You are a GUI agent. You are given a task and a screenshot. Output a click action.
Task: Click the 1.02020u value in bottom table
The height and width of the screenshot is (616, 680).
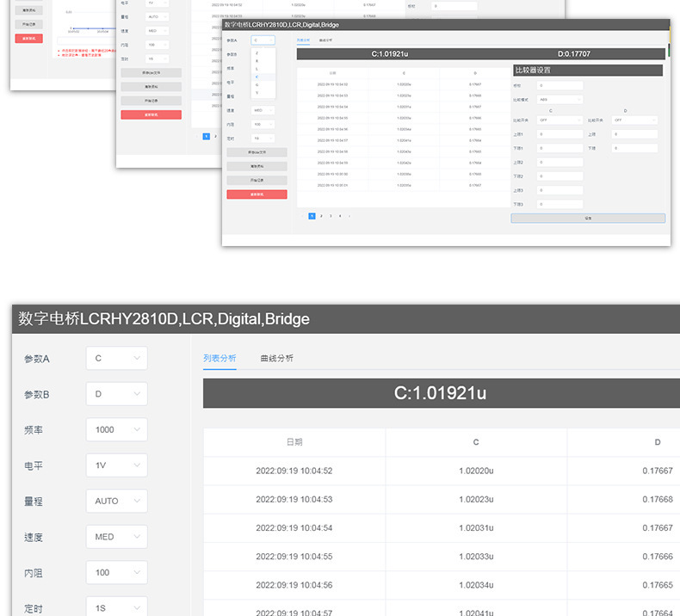coord(476,471)
